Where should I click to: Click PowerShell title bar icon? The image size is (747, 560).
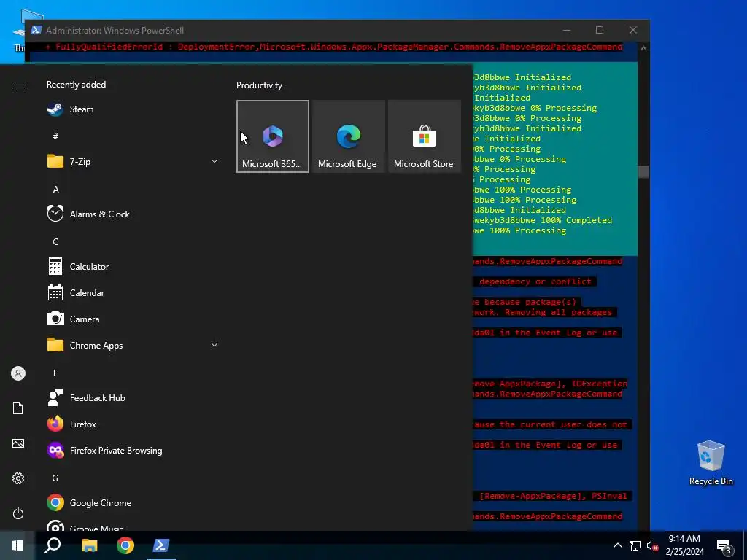coord(36,30)
